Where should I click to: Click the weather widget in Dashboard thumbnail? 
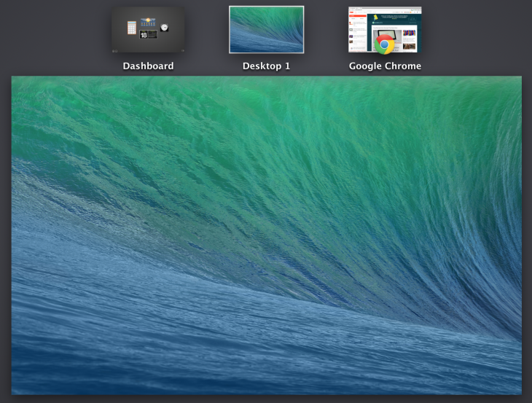(148, 23)
